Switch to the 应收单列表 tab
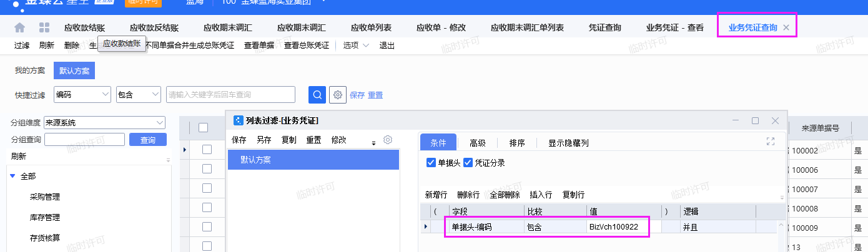This screenshot has height=252, width=868. pos(371,27)
